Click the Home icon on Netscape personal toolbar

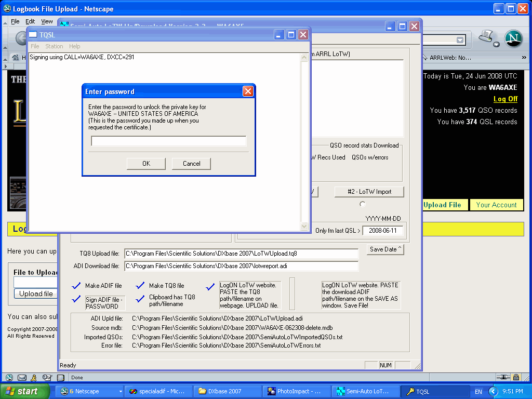pyautogui.click(x=15, y=57)
